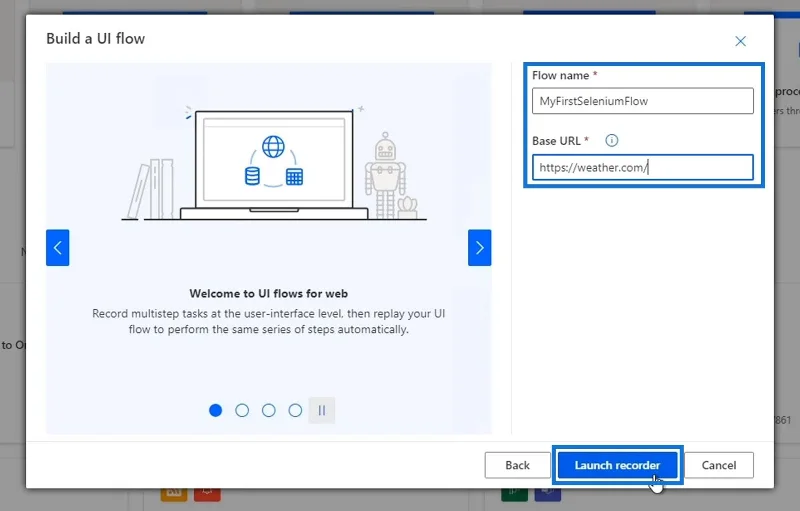Advance to next carousel slide
The height and width of the screenshot is (511, 800).
pos(480,248)
